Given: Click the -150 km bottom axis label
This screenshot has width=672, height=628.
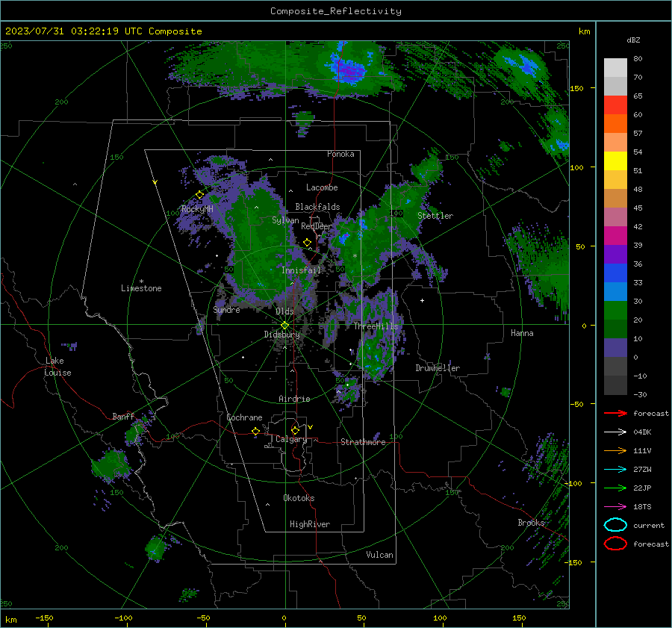Looking at the screenshot, I should (x=44, y=618).
